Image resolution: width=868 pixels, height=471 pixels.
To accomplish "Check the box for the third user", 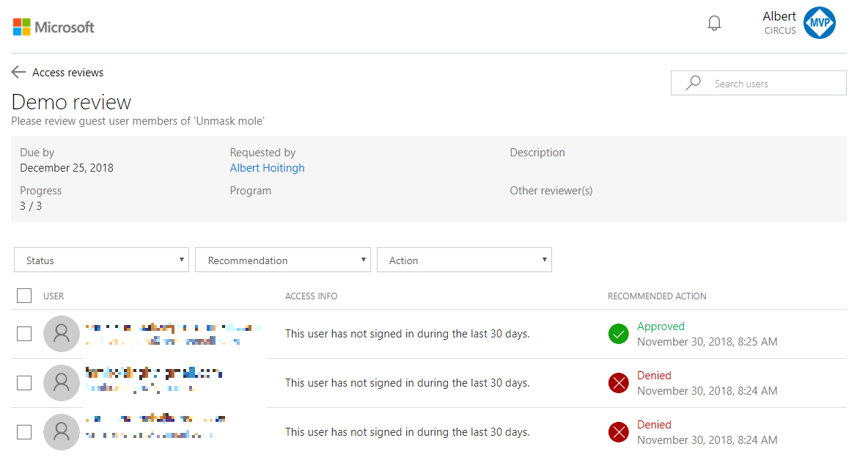I will (x=24, y=432).
